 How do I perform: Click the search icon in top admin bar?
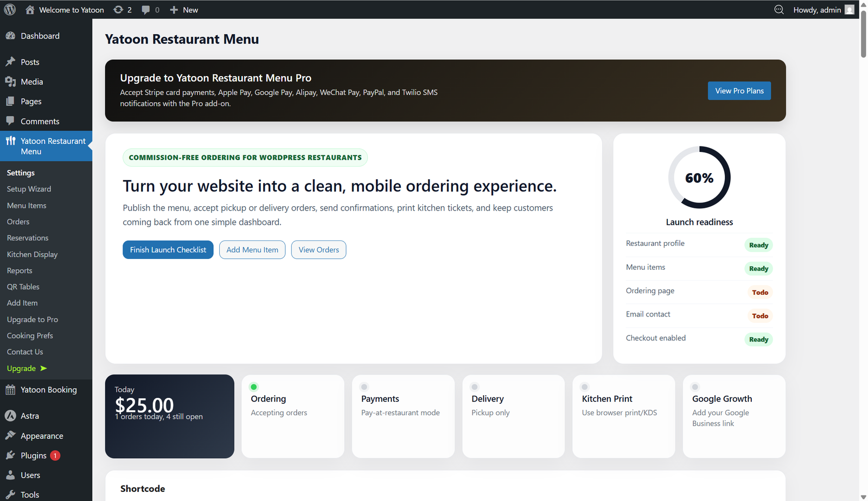[779, 10]
